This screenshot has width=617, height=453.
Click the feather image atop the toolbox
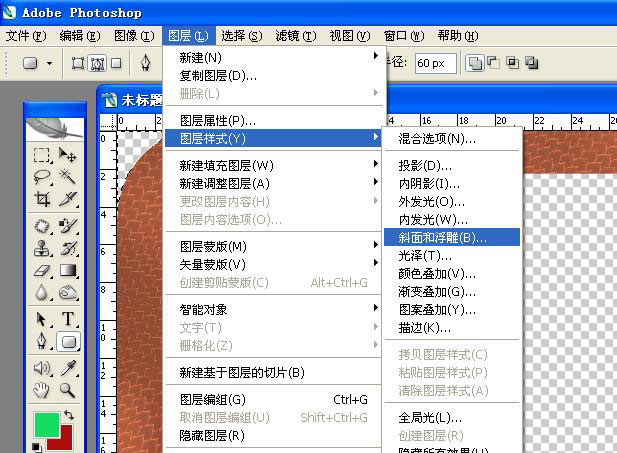point(55,129)
